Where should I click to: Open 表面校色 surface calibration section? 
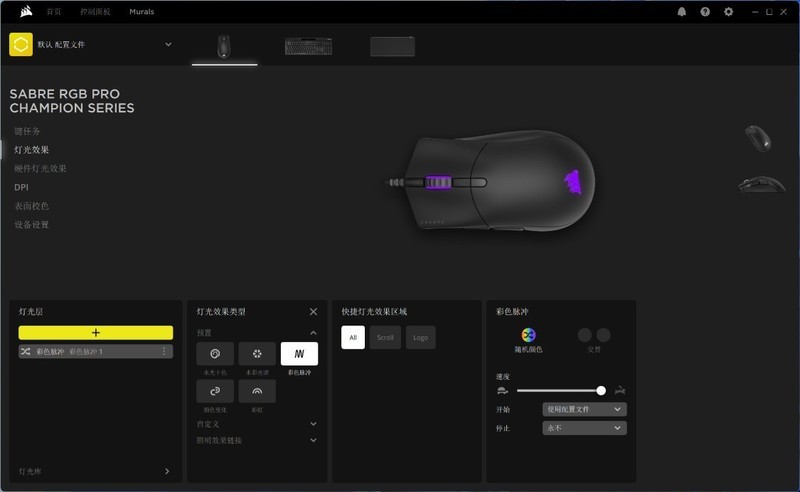(x=31, y=206)
